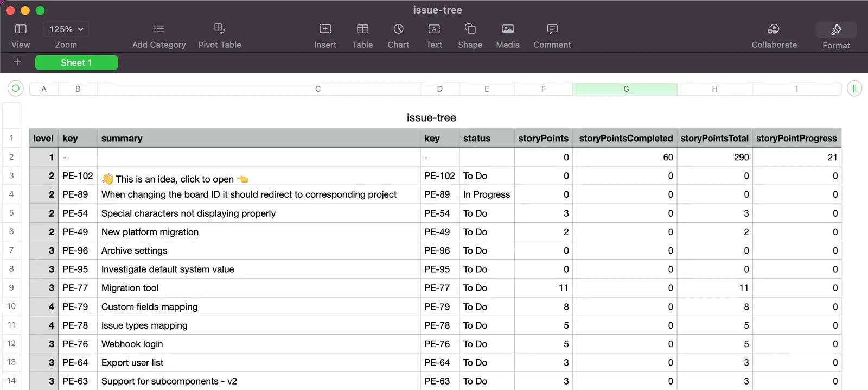Image resolution: width=868 pixels, height=390 pixels.
Task: Click the 'summary' header cell
Action: 259,138
